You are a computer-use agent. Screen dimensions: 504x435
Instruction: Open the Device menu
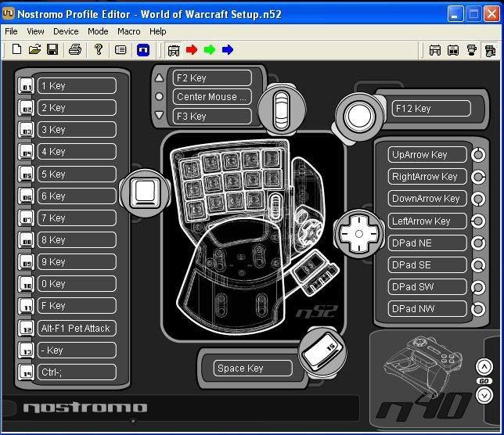click(x=66, y=31)
